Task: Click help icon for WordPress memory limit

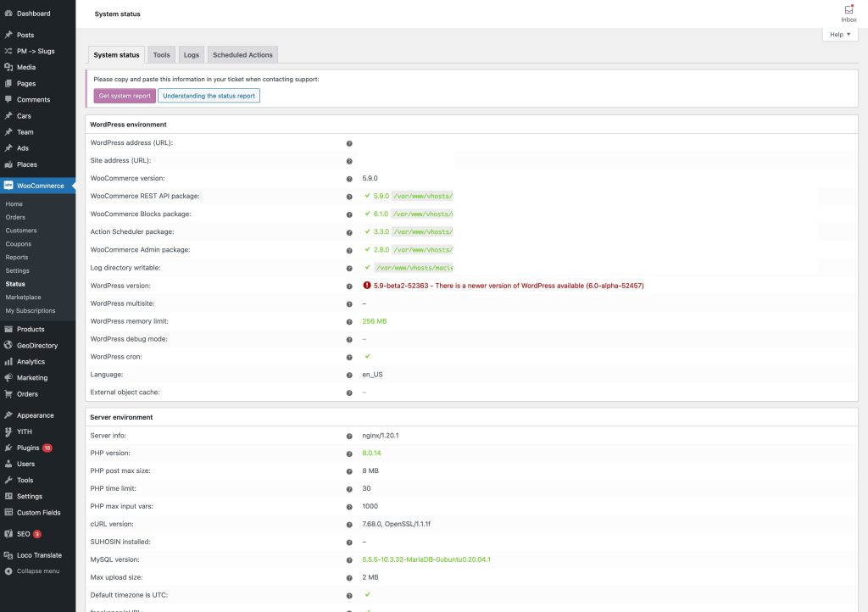Action: click(x=349, y=321)
